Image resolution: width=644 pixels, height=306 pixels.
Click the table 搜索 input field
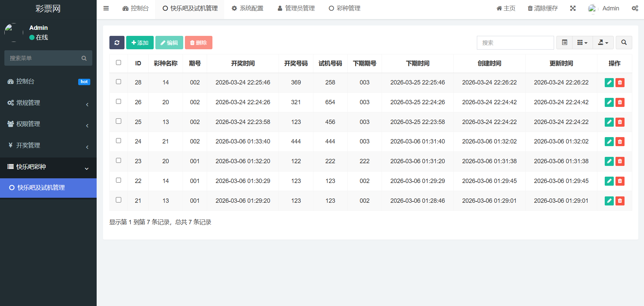click(x=515, y=43)
